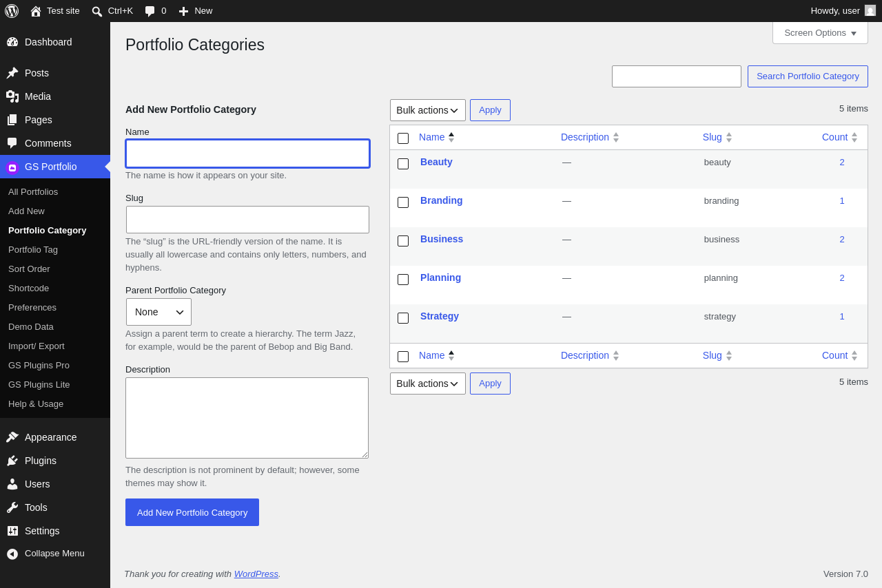Click the Plugins plug icon

[12, 461]
